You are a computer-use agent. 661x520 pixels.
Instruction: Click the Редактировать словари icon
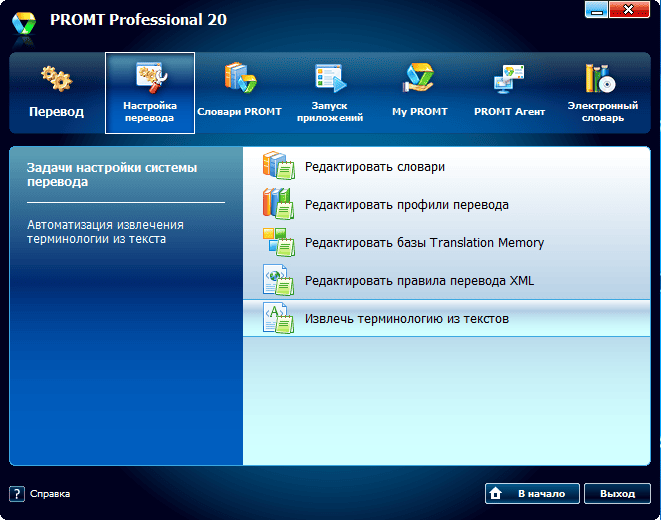coord(278,166)
